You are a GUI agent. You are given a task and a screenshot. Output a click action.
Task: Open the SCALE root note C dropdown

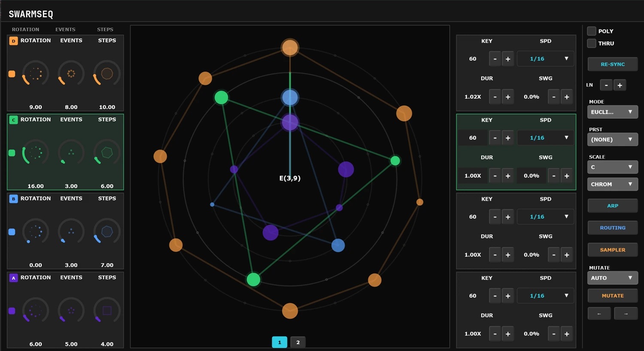pyautogui.click(x=612, y=167)
